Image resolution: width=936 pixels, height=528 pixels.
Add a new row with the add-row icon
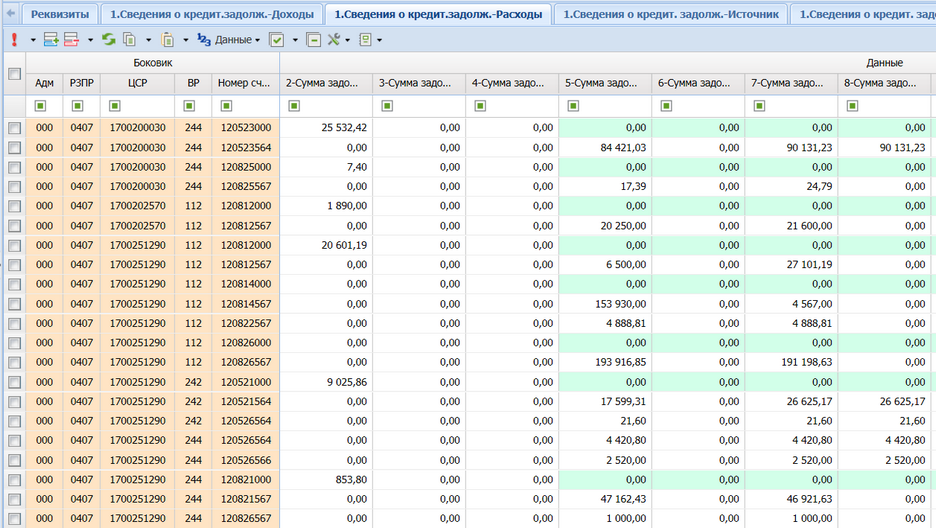point(51,40)
